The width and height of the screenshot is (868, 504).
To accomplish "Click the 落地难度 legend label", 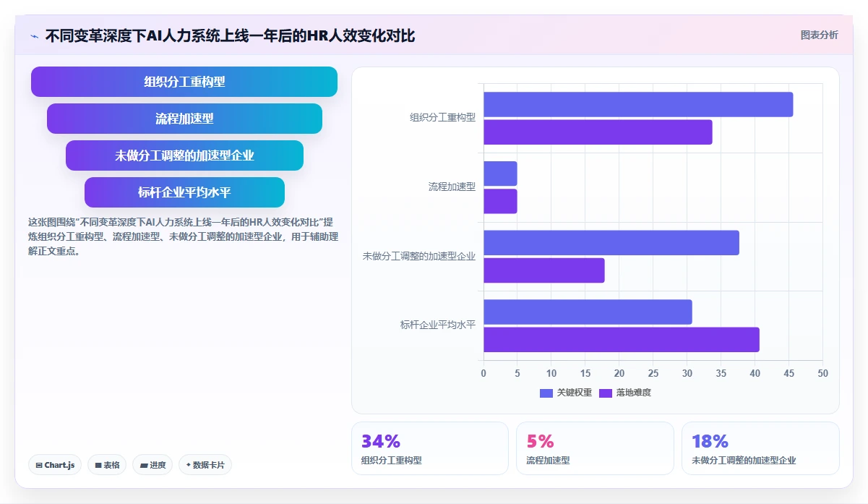I will pos(634,393).
